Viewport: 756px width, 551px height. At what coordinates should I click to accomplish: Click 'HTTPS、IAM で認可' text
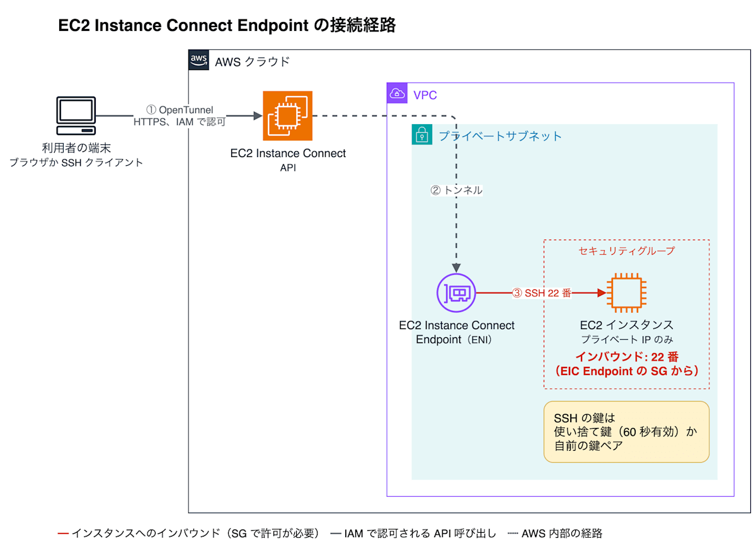click(180, 122)
